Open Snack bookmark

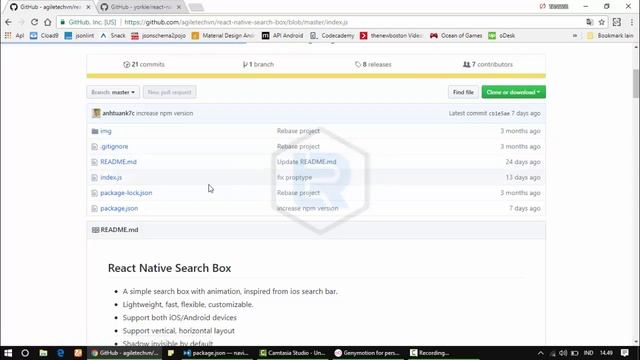(113, 36)
